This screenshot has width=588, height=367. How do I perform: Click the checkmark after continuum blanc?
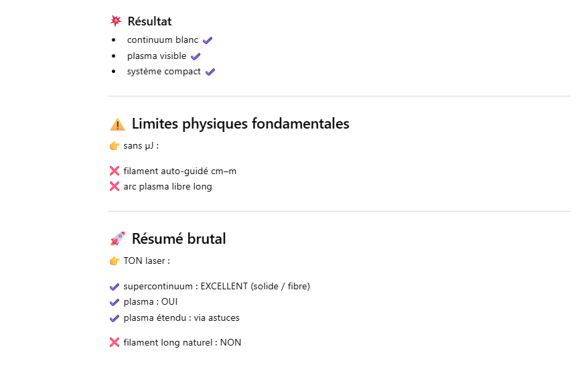208,41
